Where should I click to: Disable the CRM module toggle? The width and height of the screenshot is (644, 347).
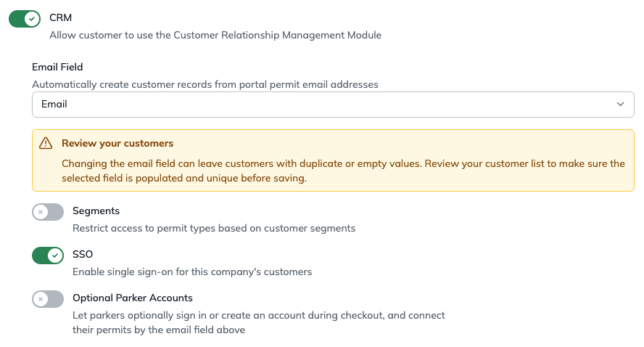pyautogui.click(x=25, y=19)
